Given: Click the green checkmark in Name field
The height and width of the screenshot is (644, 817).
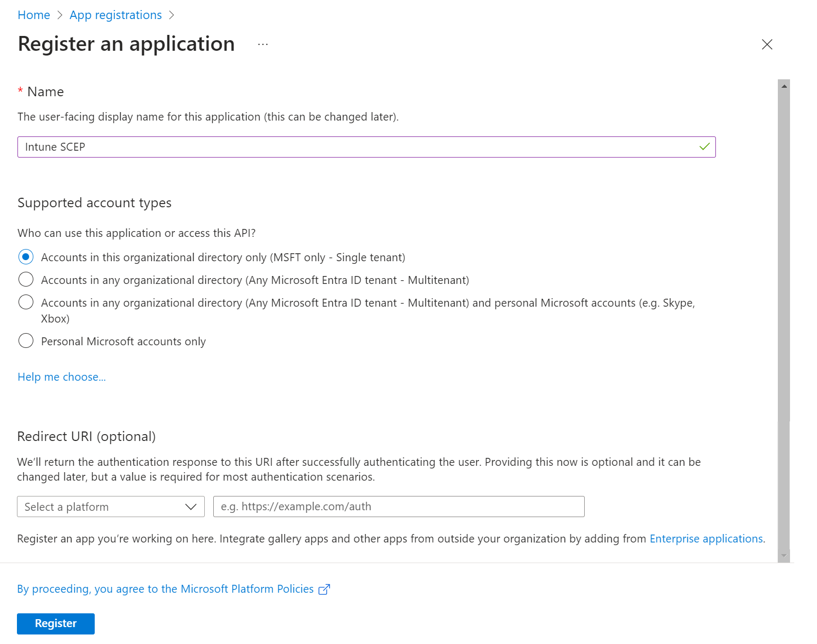Looking at the screenshot, I should pyautogui.click(x=704, y=147).
